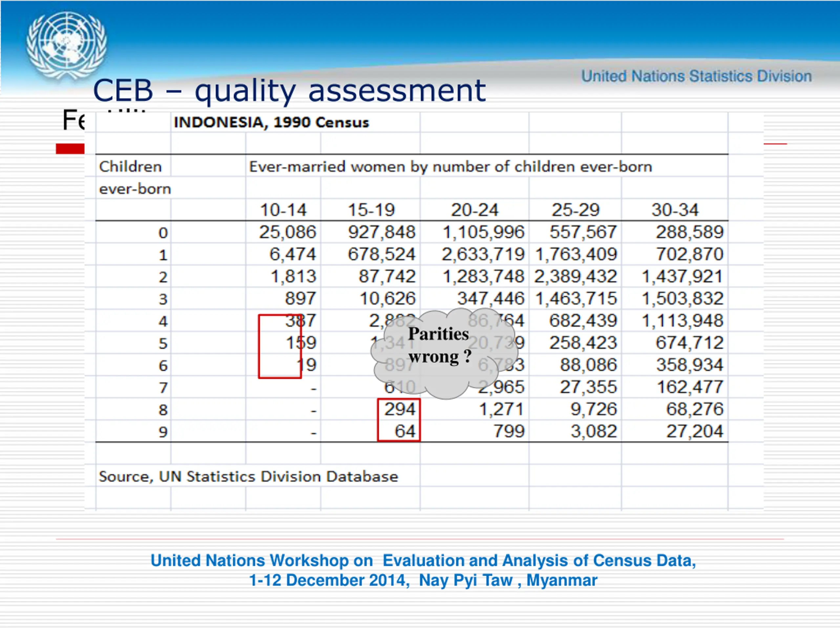Click cell value 2,389,432

[575, 276]
